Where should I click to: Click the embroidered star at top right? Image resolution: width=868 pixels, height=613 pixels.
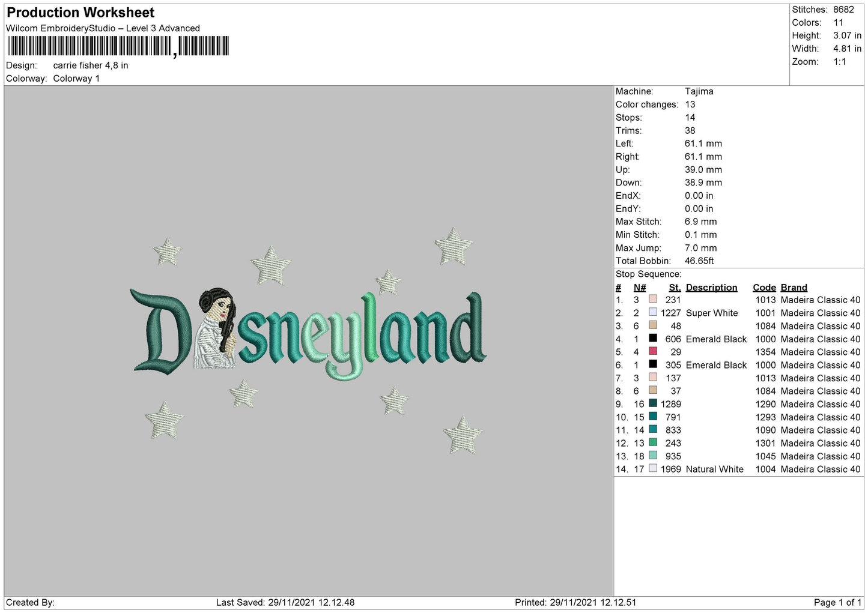[453, 247]
